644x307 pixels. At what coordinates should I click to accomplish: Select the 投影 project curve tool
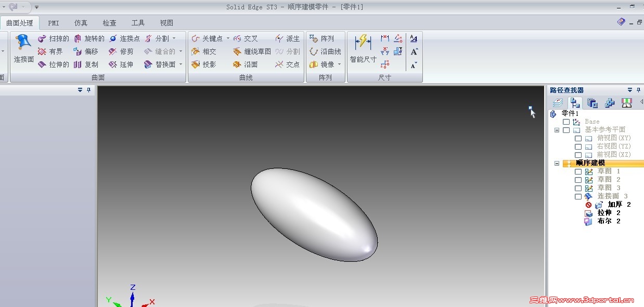tap(203, 64)
